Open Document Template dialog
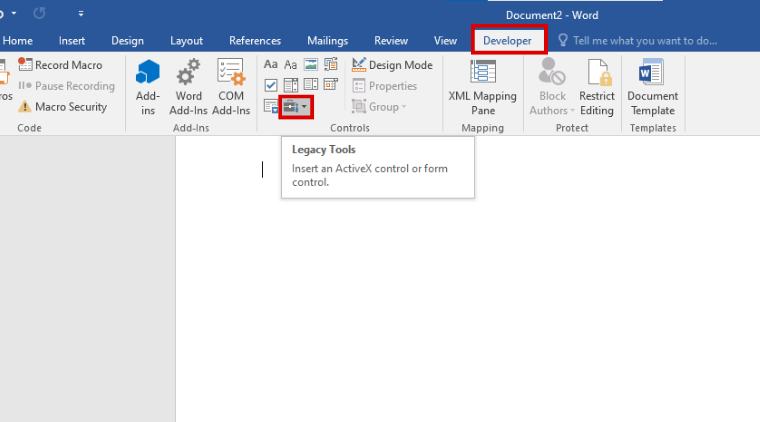760x422 pixels. (x=652, y=87)
